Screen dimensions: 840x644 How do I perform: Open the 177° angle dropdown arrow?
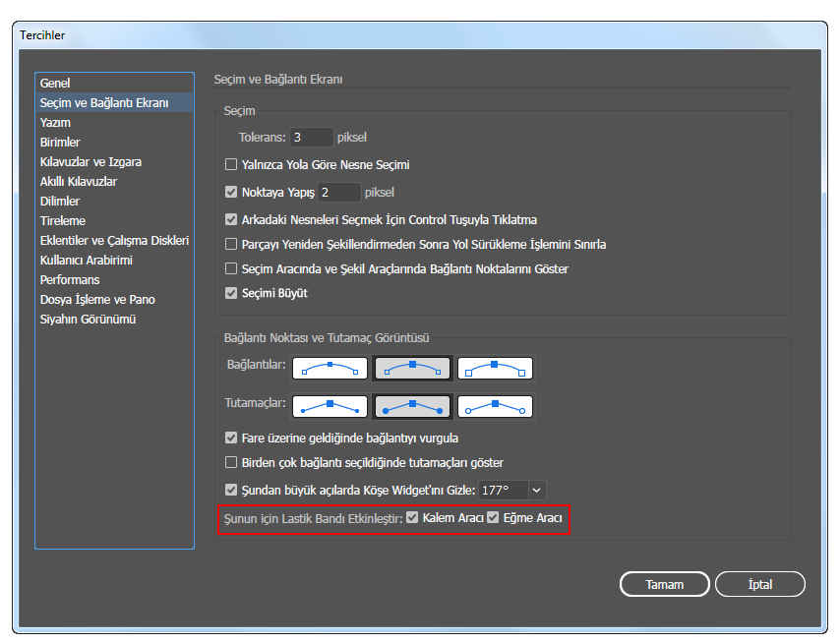click(x=537, y=491)
